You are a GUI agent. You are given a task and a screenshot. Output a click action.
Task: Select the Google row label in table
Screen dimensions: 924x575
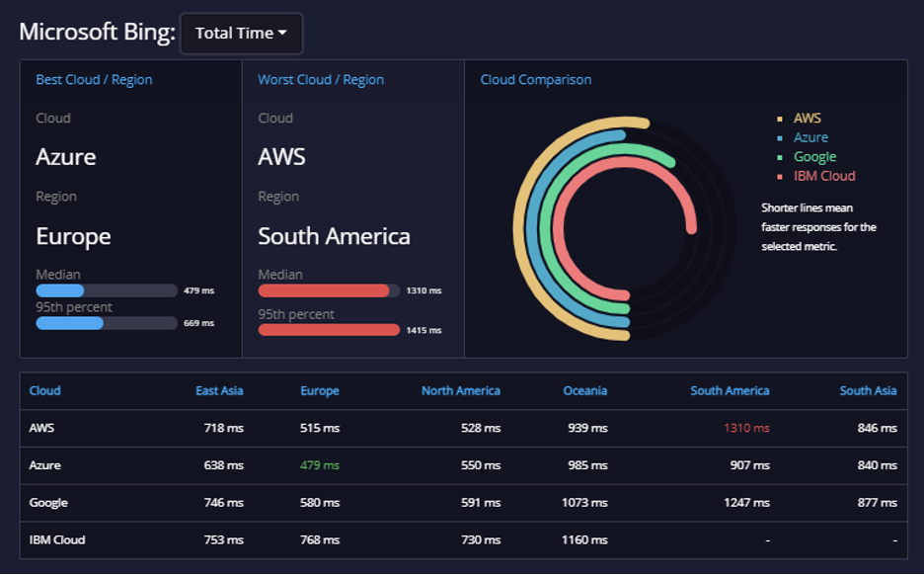[x=48, y=503]
